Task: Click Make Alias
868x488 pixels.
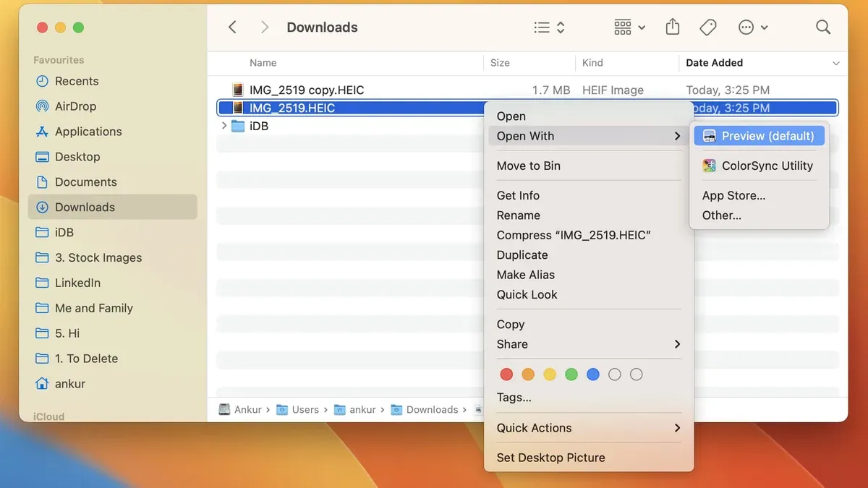Action: [589, 275]
